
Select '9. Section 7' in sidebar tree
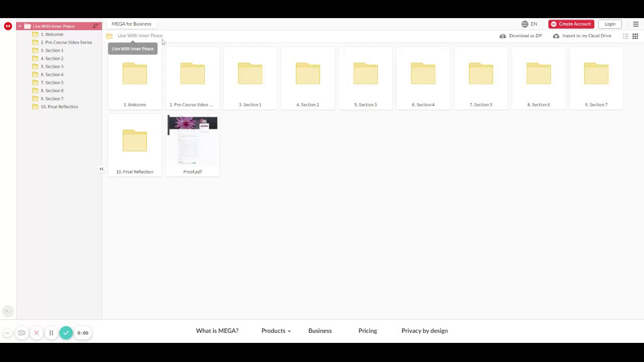coord(52,99)
